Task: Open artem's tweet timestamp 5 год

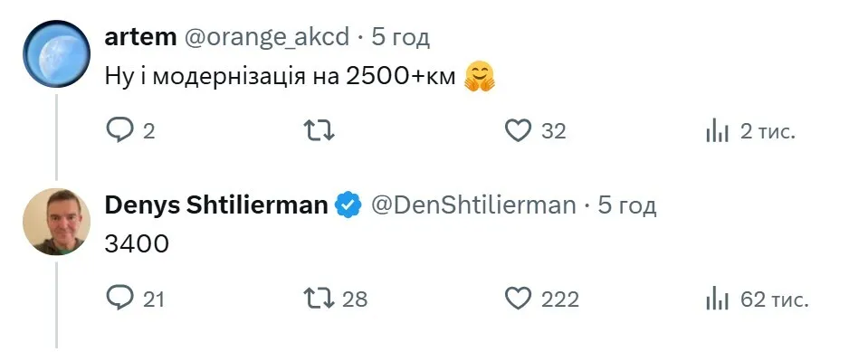Action: point(400,38)
